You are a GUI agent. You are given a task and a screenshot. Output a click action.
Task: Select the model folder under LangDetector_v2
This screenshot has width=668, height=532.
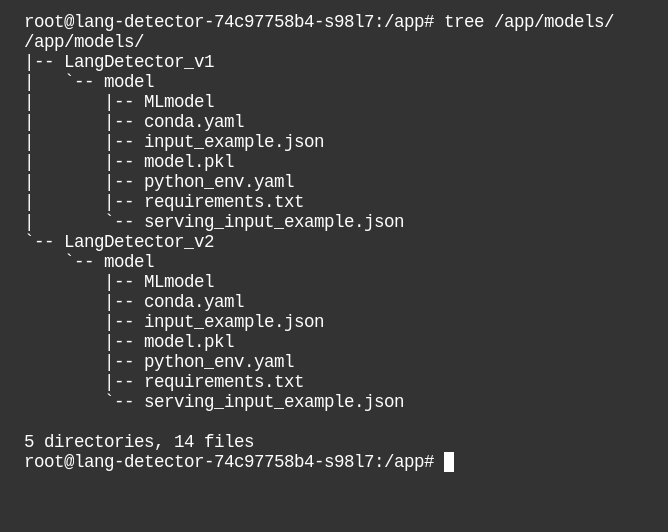pyautogui.click(x=129, y=262)
